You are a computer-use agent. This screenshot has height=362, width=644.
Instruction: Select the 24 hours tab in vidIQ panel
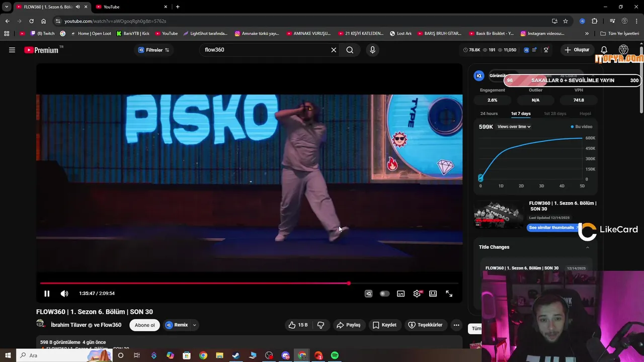(489, 114)
